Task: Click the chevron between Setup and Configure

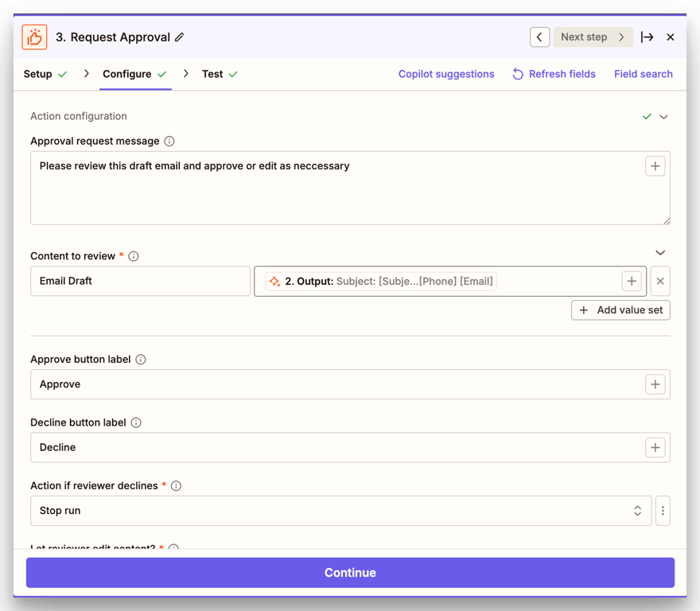Action: [87, 74]
